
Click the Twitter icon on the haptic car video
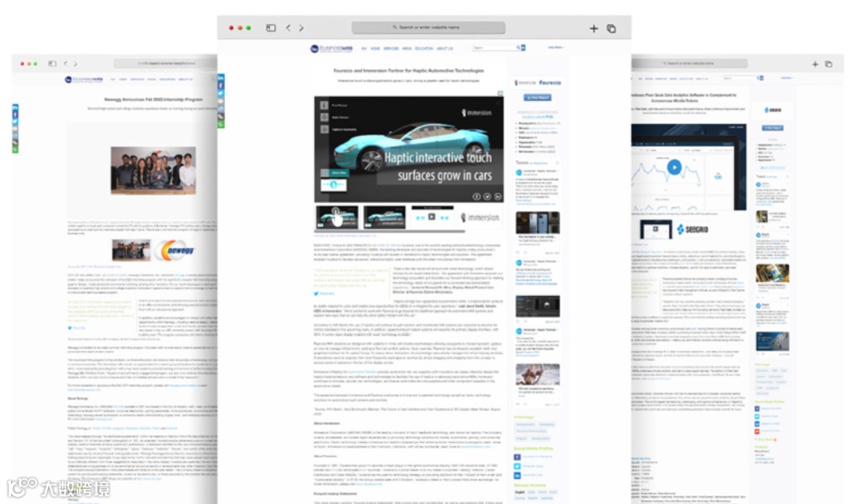pyautogui.click(x=488, y=196)
